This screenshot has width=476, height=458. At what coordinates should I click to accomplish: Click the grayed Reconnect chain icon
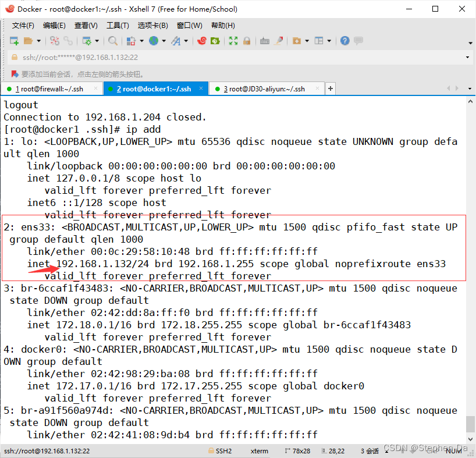pos(68,41)
